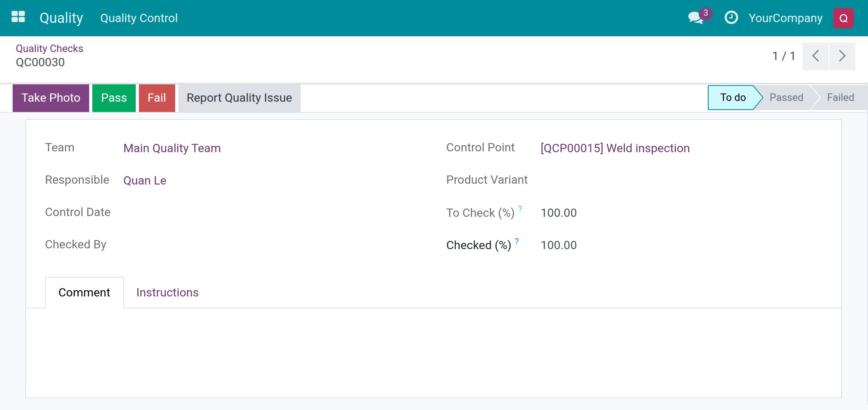Click the Checked (%) value 100.00
The width and height of the screenshot is (868, 410).
point(558,245)
